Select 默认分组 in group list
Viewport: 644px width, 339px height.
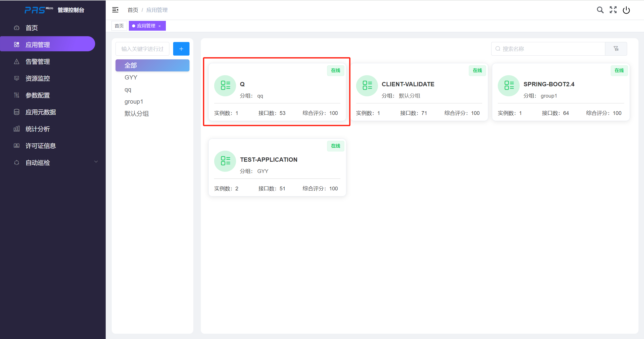[137, 114]
